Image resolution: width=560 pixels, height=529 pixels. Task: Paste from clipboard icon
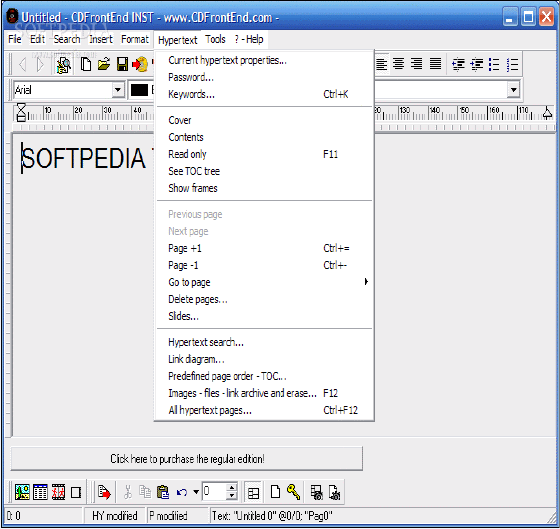(163, 492)
